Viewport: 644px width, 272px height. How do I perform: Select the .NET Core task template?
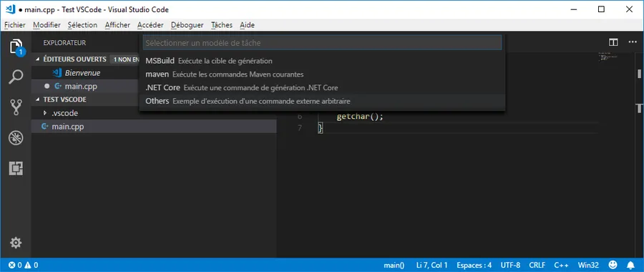pyautogui.click(x=322, y=87)
